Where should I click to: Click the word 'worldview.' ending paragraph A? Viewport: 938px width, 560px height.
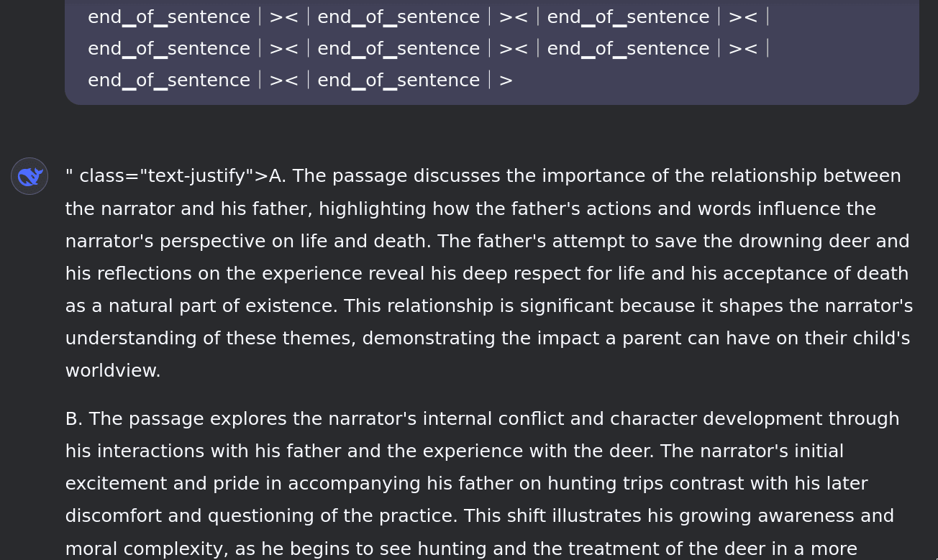(113, 371)
